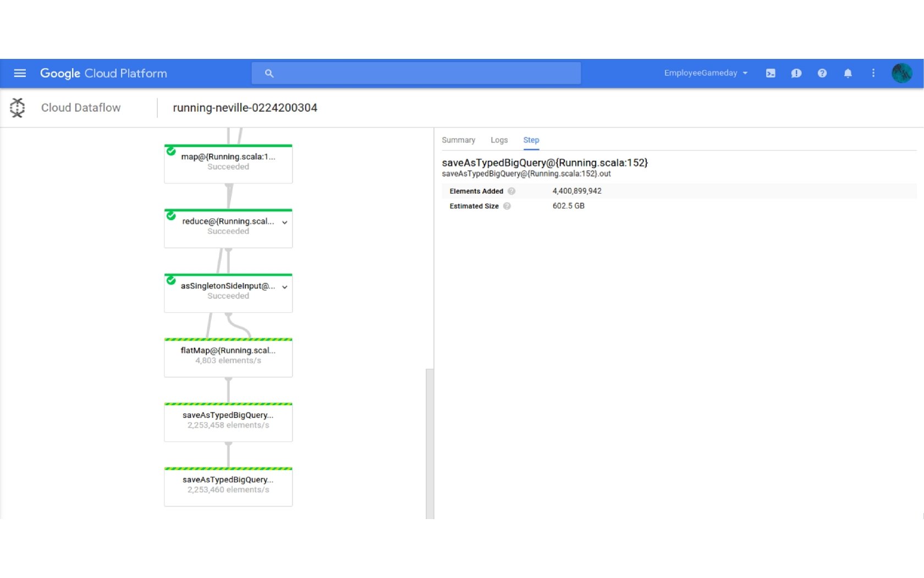Screen dimensions: 924x578
Task: Activate Cloud Shell icon
Action: point(771,73)
